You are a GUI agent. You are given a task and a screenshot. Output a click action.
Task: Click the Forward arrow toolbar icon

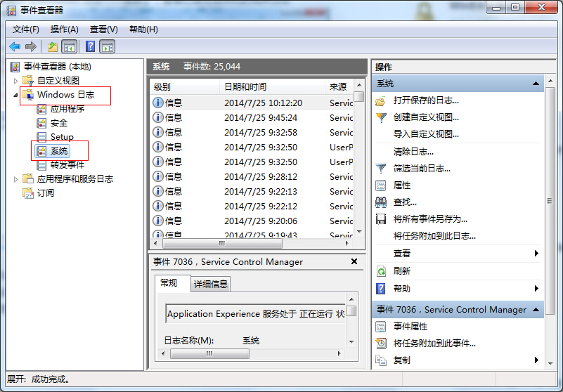pyautogui.click(x=30, y=47)
